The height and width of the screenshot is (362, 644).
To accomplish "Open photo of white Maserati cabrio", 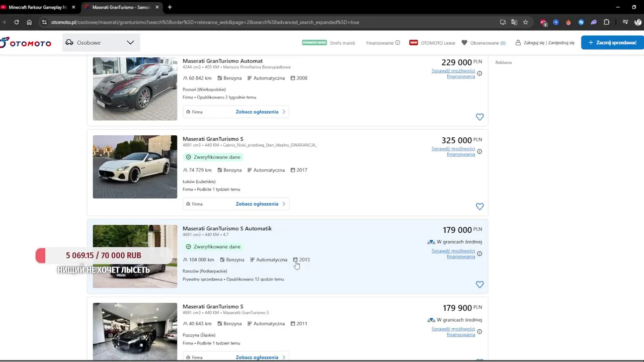I will (135, 166).
